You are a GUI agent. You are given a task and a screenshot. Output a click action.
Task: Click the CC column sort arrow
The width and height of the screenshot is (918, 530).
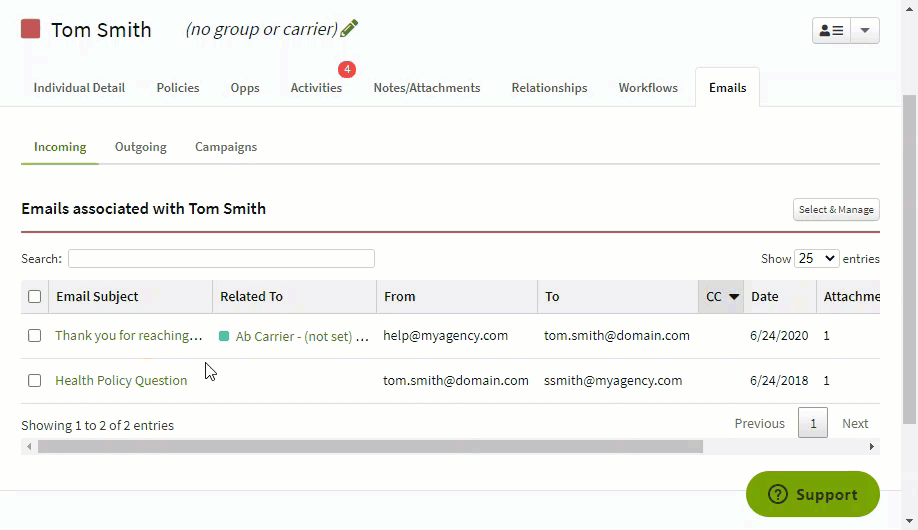734,297
